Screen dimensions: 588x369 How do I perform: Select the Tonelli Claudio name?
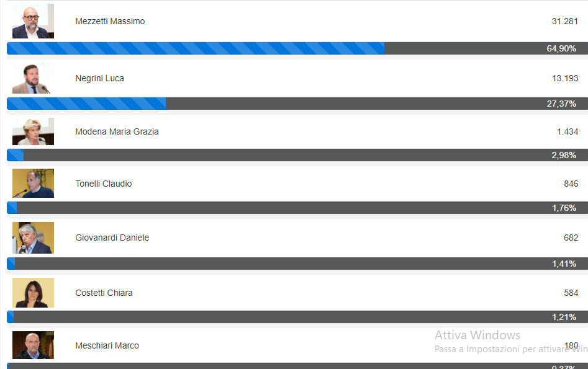point(103,184)
